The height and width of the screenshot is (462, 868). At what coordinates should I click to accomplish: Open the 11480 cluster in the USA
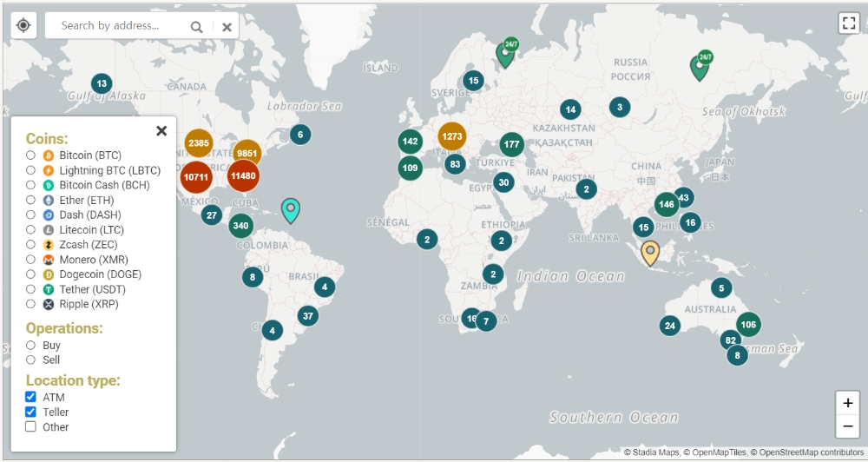point(243,175)
